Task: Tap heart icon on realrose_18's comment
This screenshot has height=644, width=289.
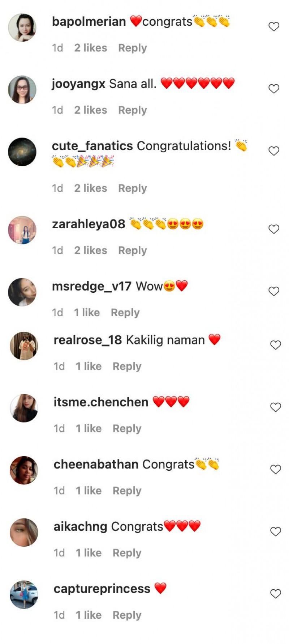Action: pos(276,345)
